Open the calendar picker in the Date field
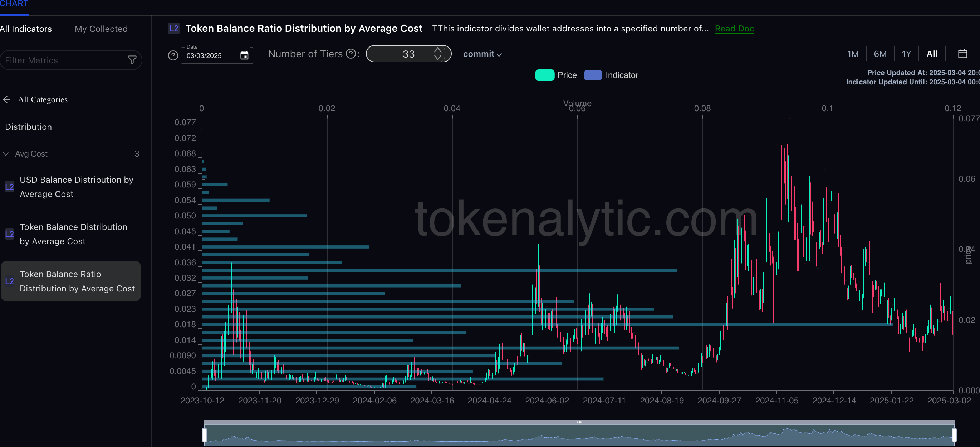 click(x=244, y=55)
